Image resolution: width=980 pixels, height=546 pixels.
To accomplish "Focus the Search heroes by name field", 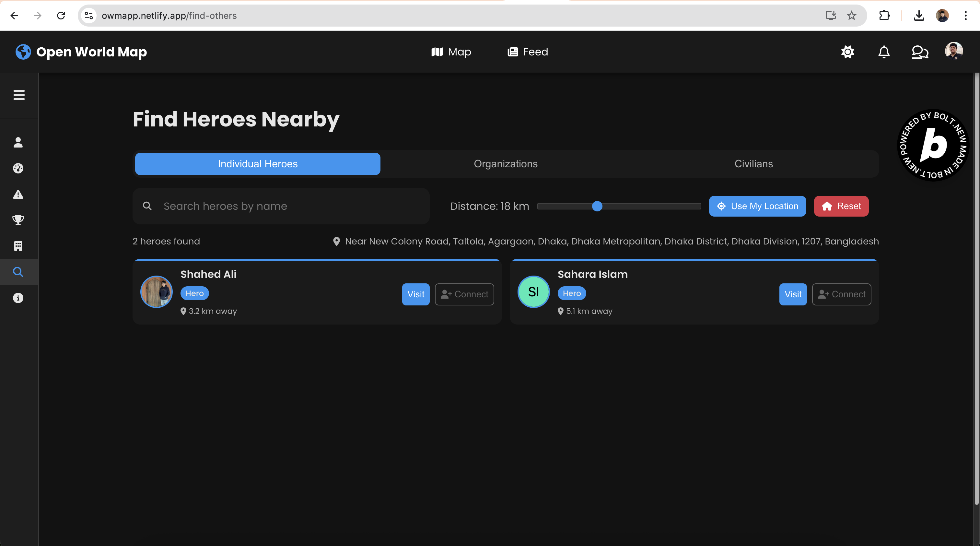I will tap(289, 206).
